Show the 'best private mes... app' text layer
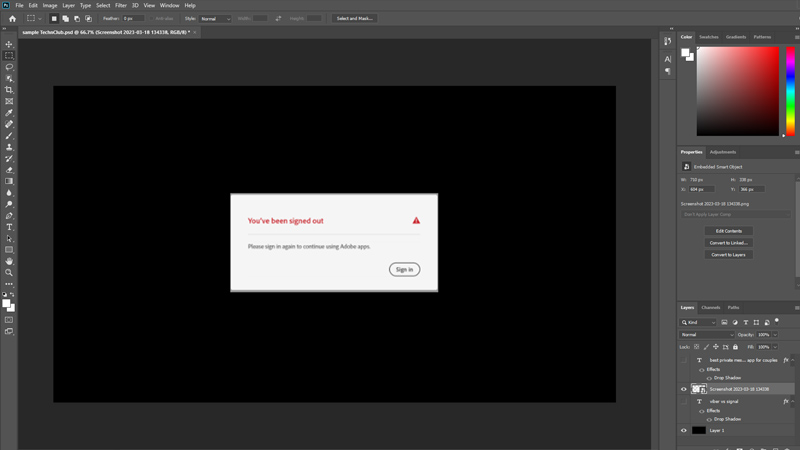Image resolution: width=800 pixels, height=450 pixels. [684, 360]
